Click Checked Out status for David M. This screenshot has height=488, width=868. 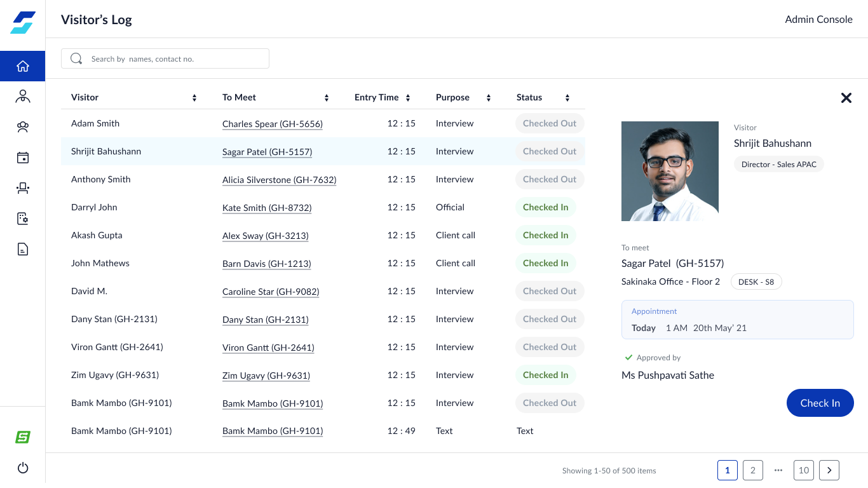pyautogui.click(x=550, y=291)
